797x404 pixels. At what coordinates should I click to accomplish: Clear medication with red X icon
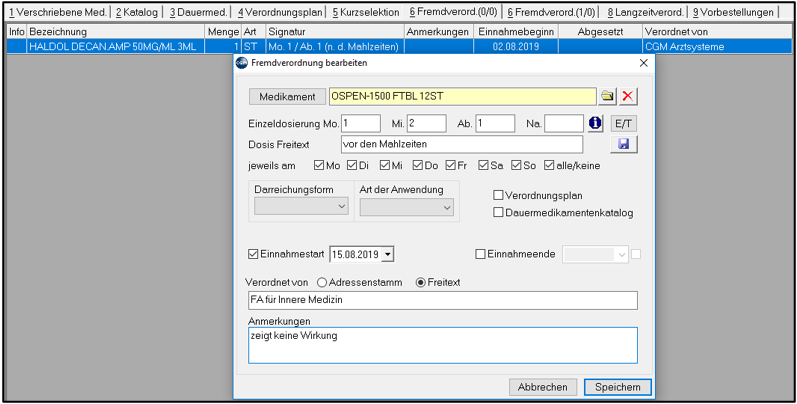(628, 96)
